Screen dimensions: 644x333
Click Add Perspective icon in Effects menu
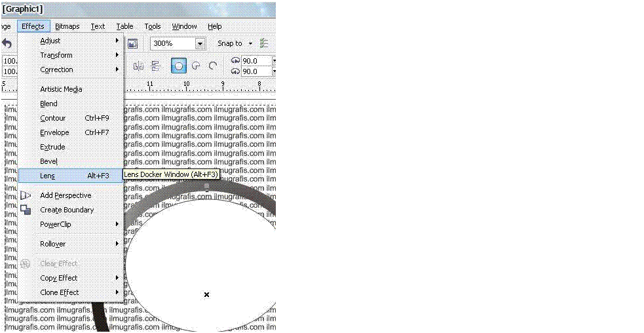pyautogui.click(x=26, y=195)
